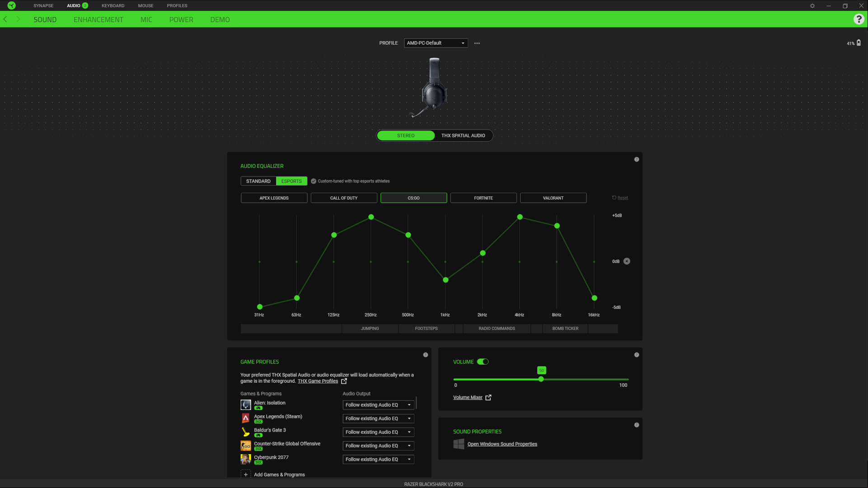Click the Razer Synapse logo icon
The width and height of the screenshot is (868, 488).
11,5
